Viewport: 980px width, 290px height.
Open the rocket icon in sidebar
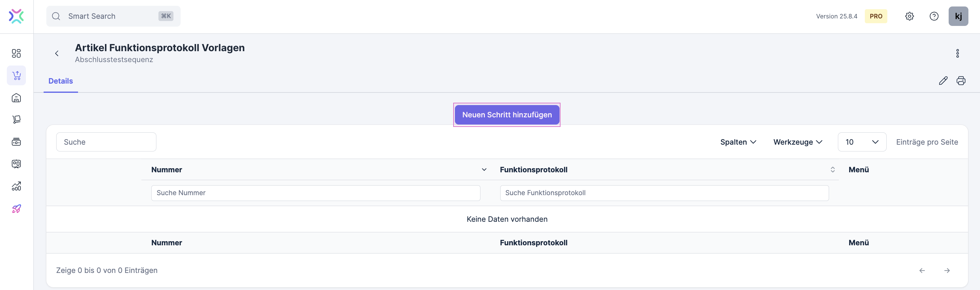[16, 209]
